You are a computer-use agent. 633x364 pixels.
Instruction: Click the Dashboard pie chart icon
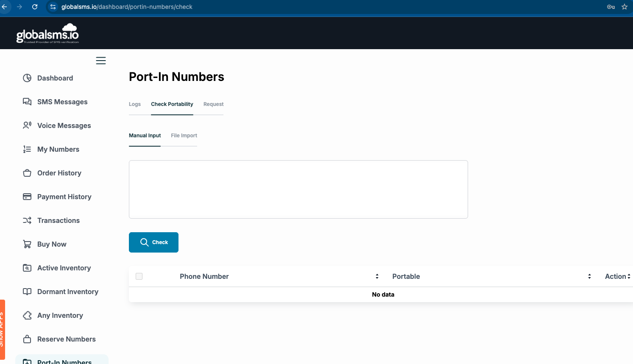point(27,78)
